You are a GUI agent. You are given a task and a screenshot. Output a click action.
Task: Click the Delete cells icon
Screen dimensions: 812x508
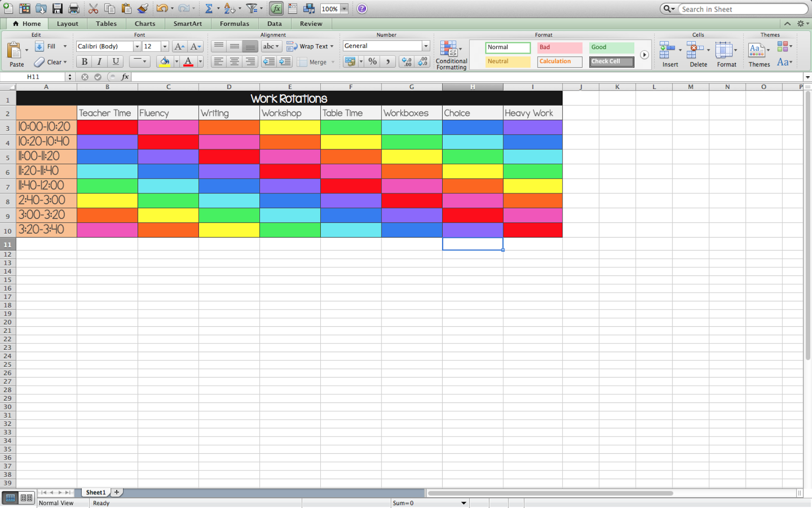click(698, 54)
